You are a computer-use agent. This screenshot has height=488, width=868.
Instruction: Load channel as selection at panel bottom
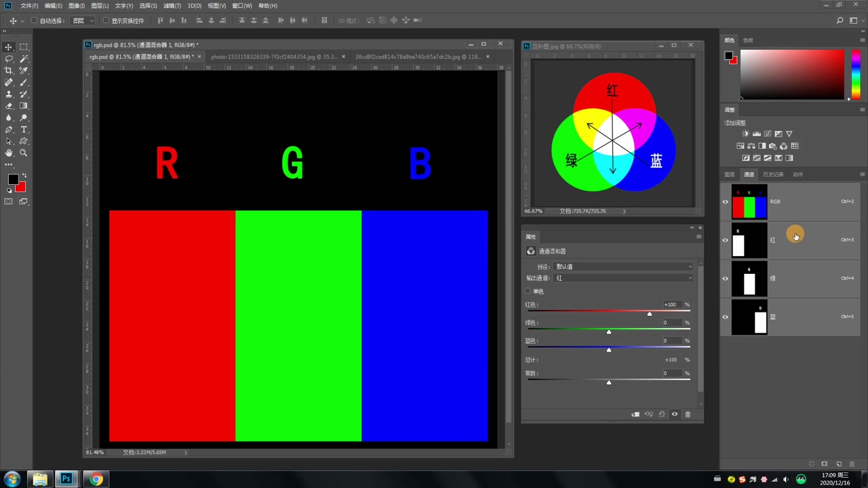[x=812, y=464]
